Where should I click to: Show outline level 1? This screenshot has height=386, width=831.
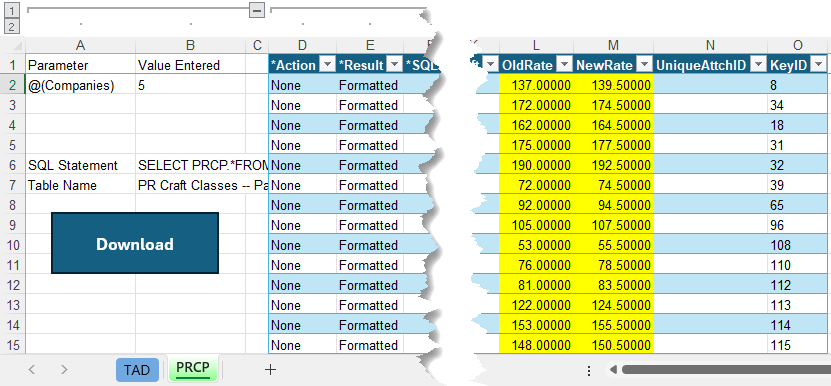[x=12, y=10]
